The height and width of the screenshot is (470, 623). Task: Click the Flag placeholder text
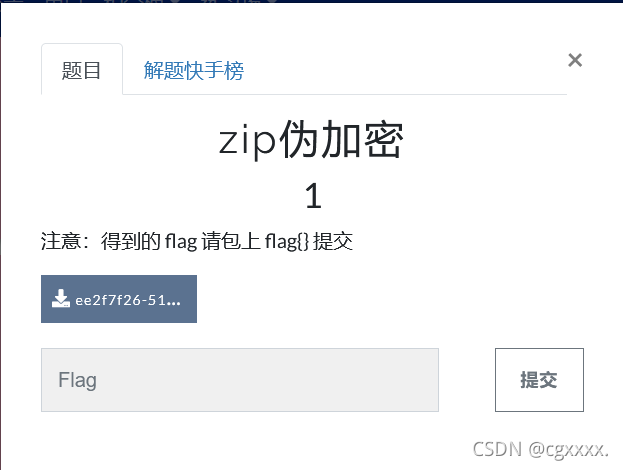click(x=77, y=380)
